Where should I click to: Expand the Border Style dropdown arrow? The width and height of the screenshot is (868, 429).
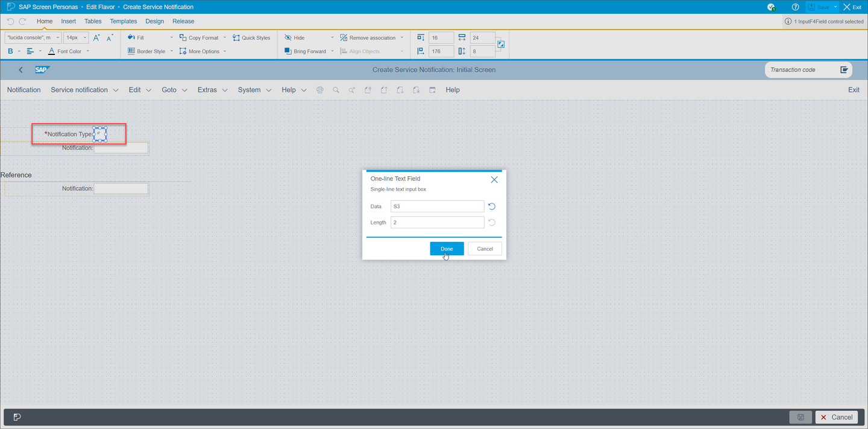[x=172, y=51]
